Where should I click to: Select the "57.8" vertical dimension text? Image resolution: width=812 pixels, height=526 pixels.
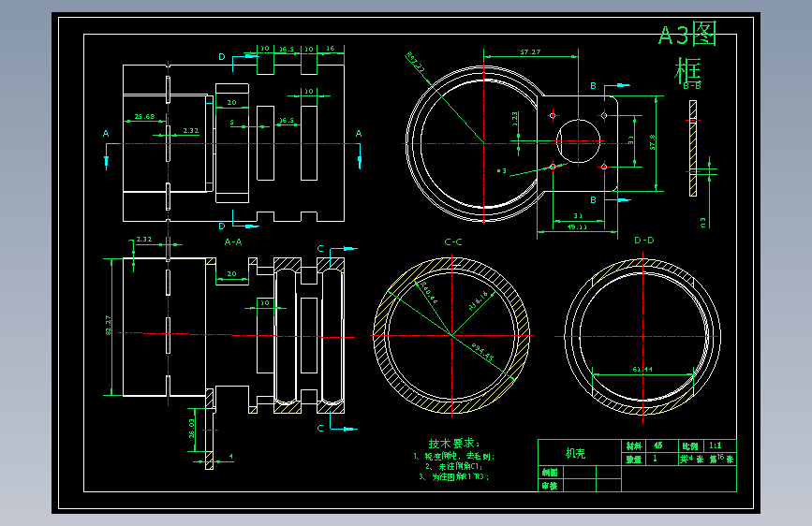point(652,142)
